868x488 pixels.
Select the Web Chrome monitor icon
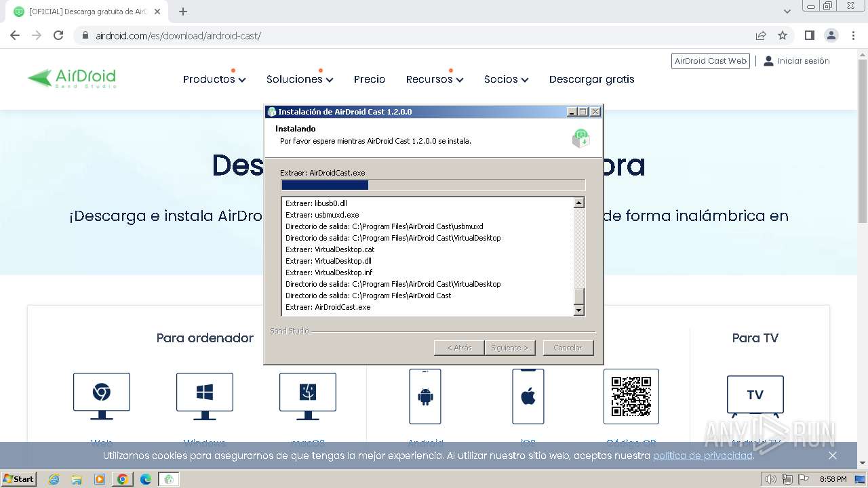click(102, 396)
